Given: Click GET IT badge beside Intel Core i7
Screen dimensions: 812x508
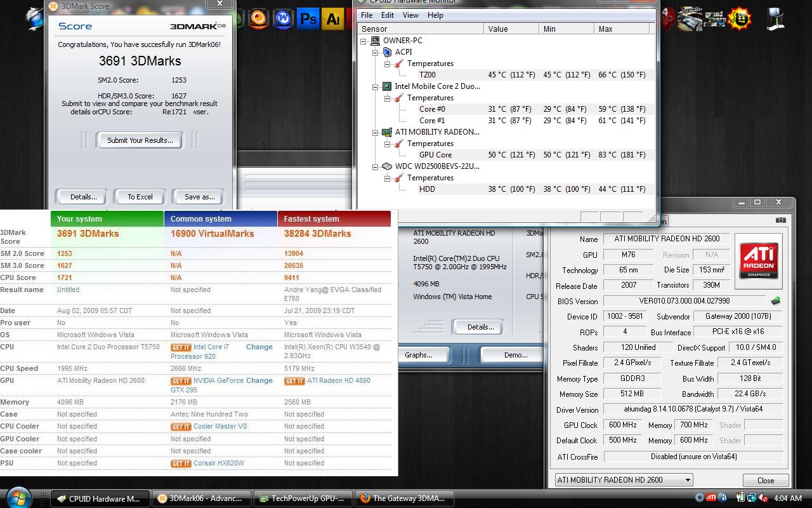Looking at the screenshot, I should 181,347.
